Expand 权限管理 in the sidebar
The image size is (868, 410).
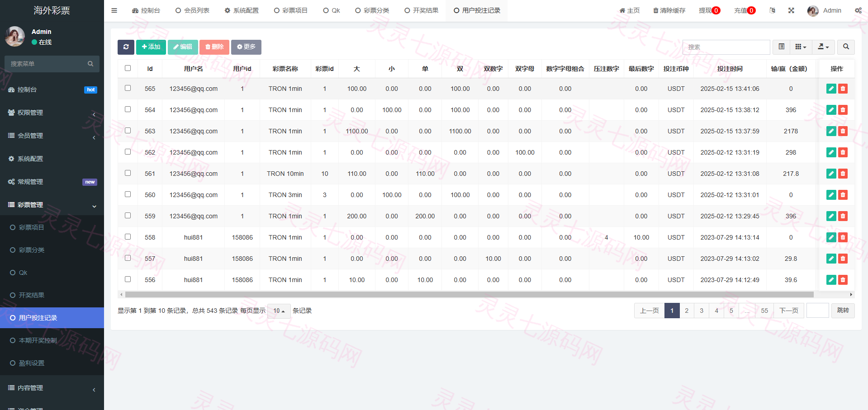point(52,113)
